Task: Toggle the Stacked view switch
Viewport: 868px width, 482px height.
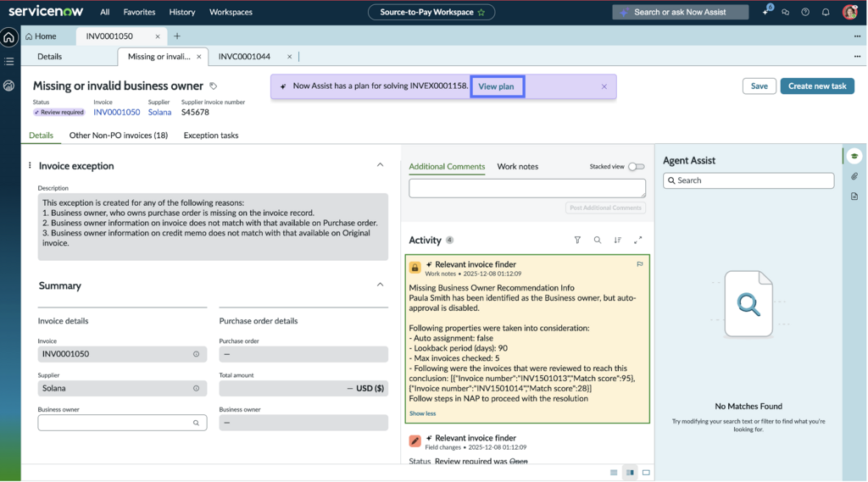Action: point(637,167)
